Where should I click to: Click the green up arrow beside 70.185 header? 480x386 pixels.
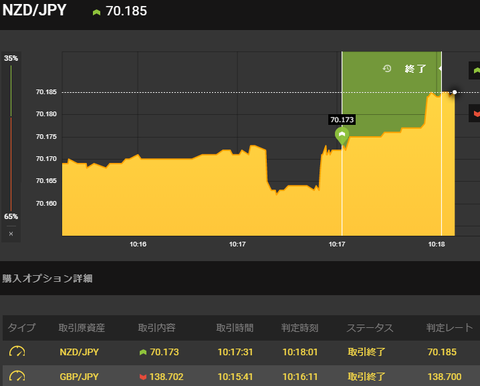click(96, 12)
